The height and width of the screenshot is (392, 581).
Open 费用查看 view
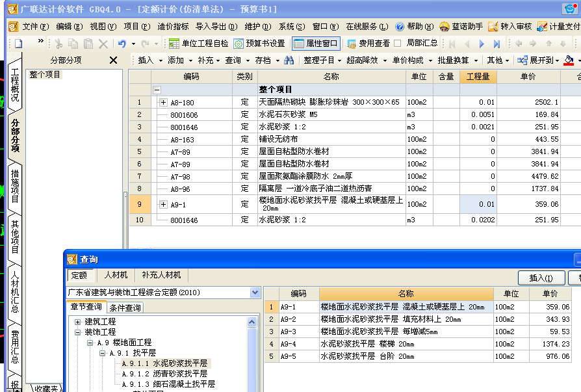click(x=368, y=44)
